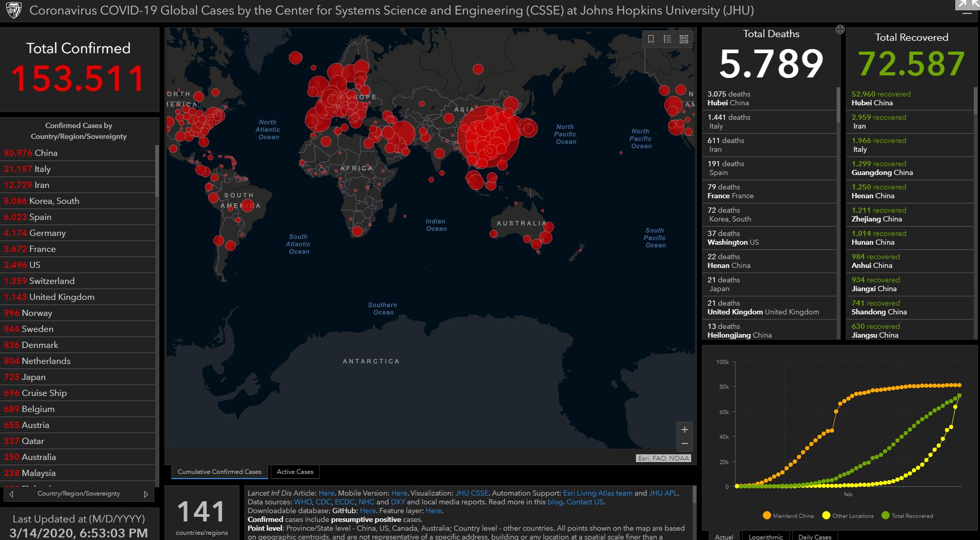Click the Total Deaths list scrollbar
Image resolution: width=980 pixels, height=540 pixels.
click(x=838, y=104)
